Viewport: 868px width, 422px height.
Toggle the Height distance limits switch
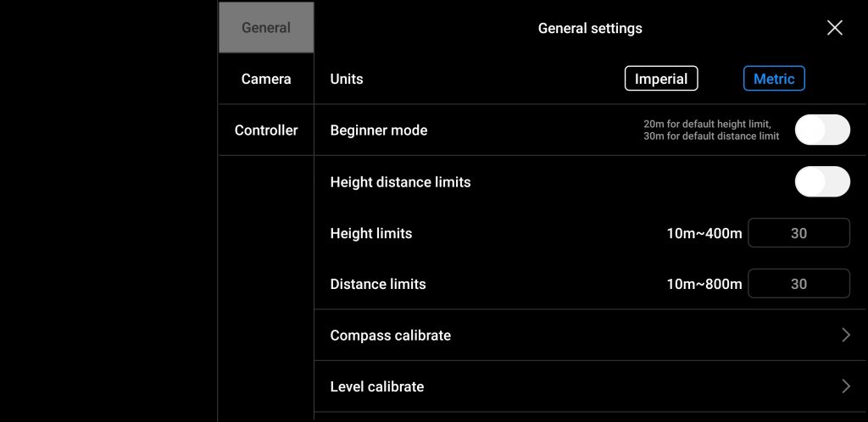tap(822, 181)
